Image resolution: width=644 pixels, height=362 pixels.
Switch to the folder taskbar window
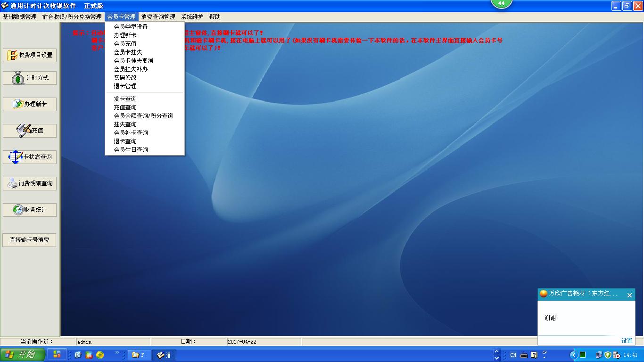[139, 355]
